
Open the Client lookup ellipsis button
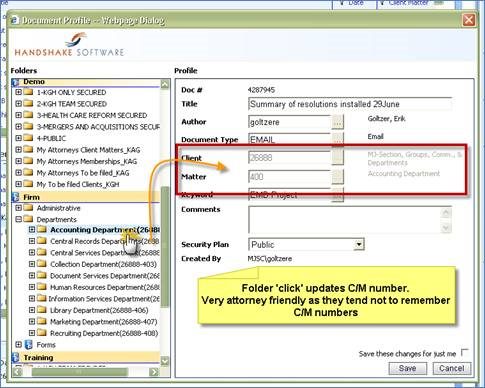[337, 157]
